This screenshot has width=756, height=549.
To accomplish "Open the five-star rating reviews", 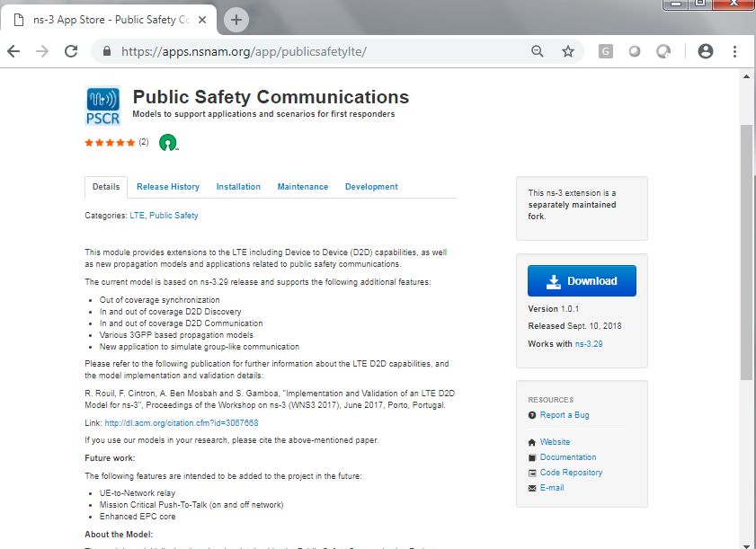I will point(111,142).
